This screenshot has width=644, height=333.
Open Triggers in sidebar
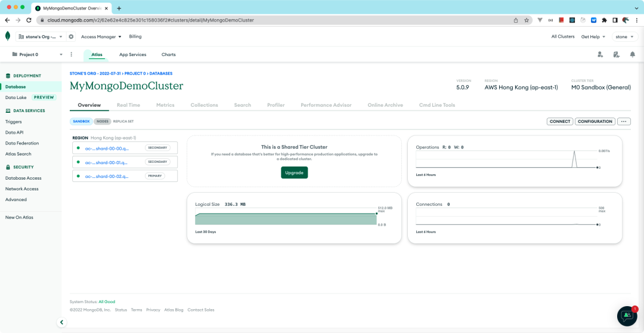(14, 122)
